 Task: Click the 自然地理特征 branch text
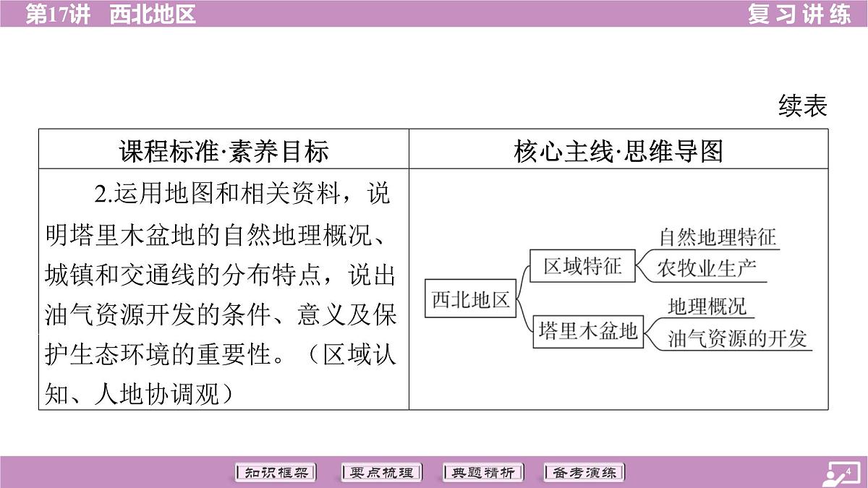tap(717, 237)
